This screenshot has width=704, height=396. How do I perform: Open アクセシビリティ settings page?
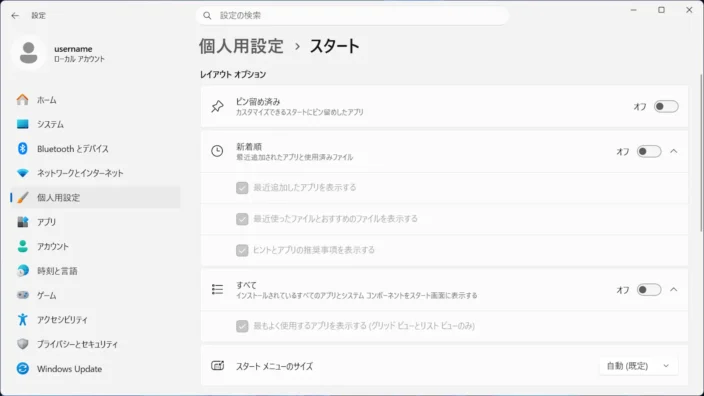pyautogui.click(x=95, y=320)
